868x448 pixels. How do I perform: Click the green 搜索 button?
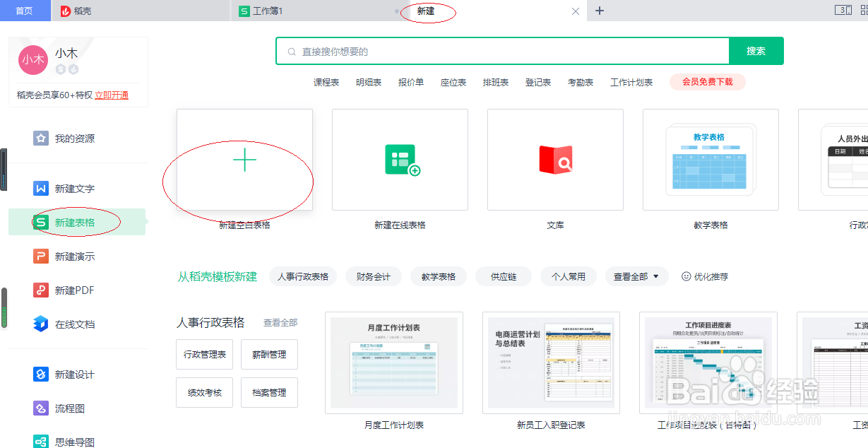pos(756,51)
